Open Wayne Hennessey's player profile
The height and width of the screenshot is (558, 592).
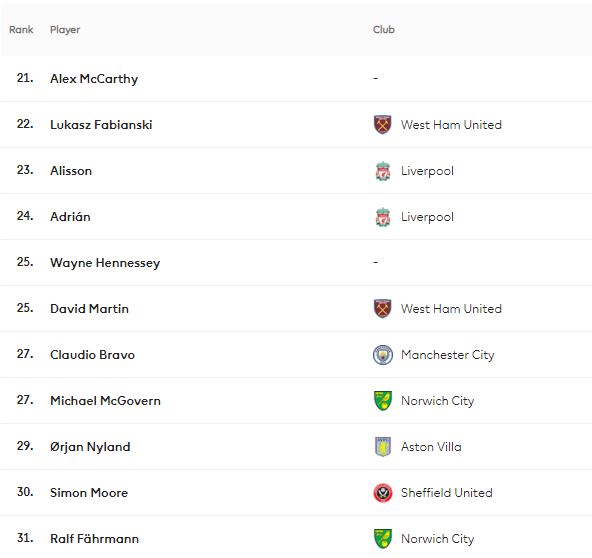(x=105, y=263)
